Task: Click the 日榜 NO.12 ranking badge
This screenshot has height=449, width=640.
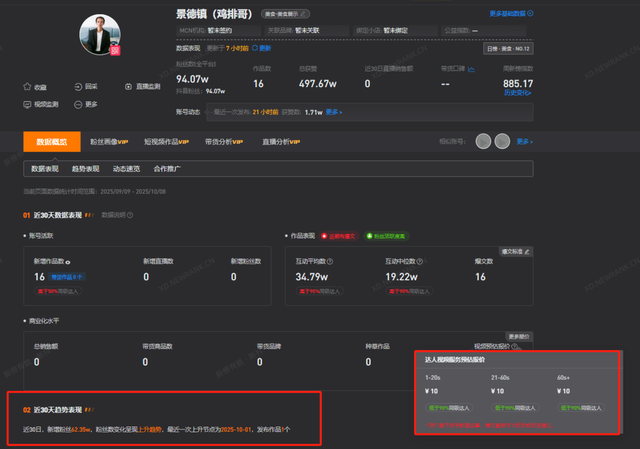Action: point(508,49)
